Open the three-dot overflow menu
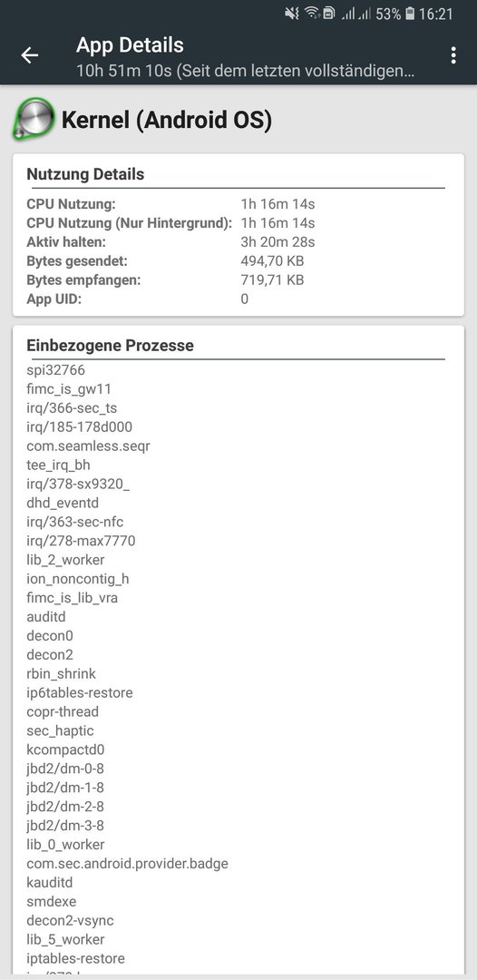 pyautogui.click(x=453, y=55)
